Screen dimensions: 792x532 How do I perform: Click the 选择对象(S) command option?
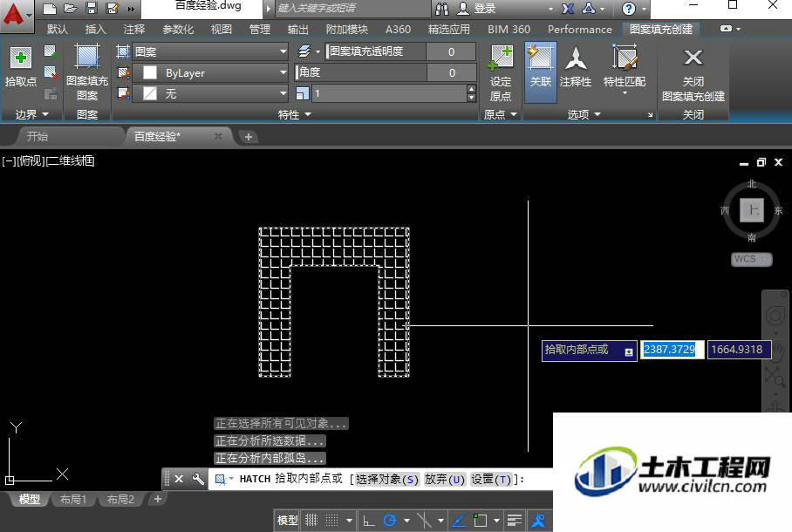(x=387, y=479)
